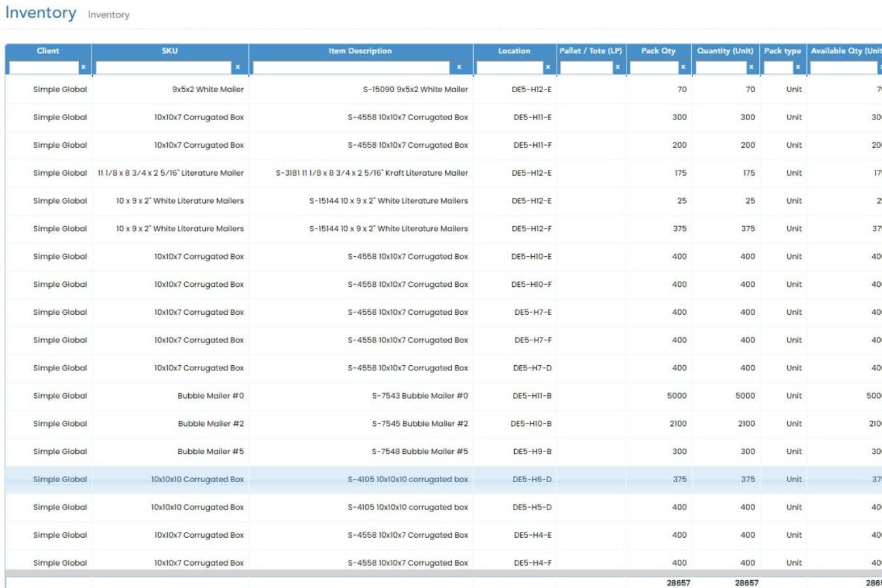
Task: Sort by the Pallet / Tote (LP) header
Action: tap(591, 51)
